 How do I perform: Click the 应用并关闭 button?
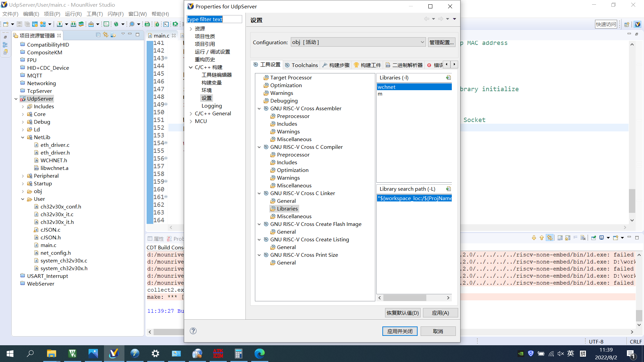tap(400, 331)
